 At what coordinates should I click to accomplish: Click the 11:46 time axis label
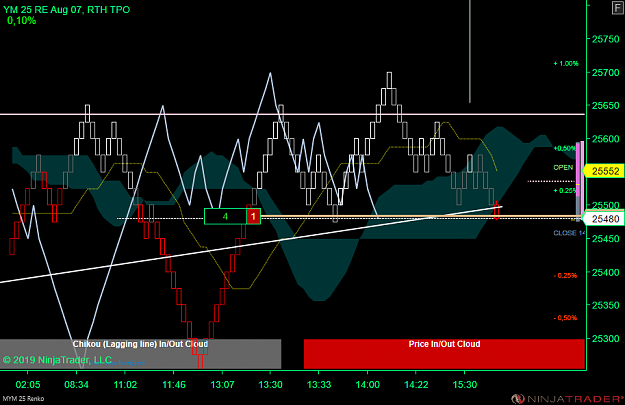pyautogui.click(x=174, y=385)
